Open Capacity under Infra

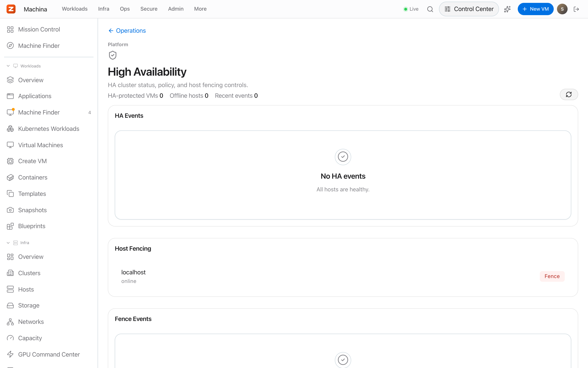point(49,338)
